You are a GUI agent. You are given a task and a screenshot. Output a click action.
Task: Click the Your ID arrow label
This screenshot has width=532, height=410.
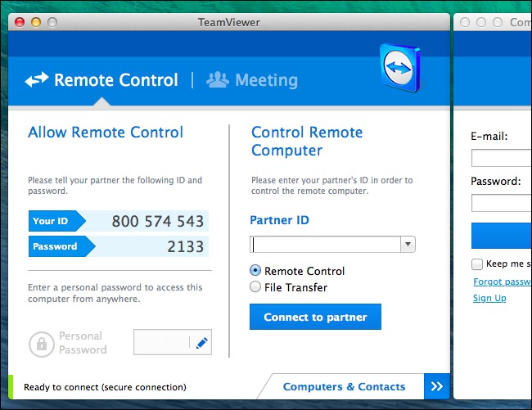(56, 221)
